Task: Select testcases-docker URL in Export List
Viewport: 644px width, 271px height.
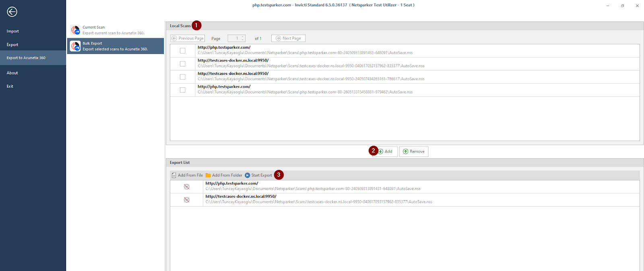Action: [x=241, y=197]
